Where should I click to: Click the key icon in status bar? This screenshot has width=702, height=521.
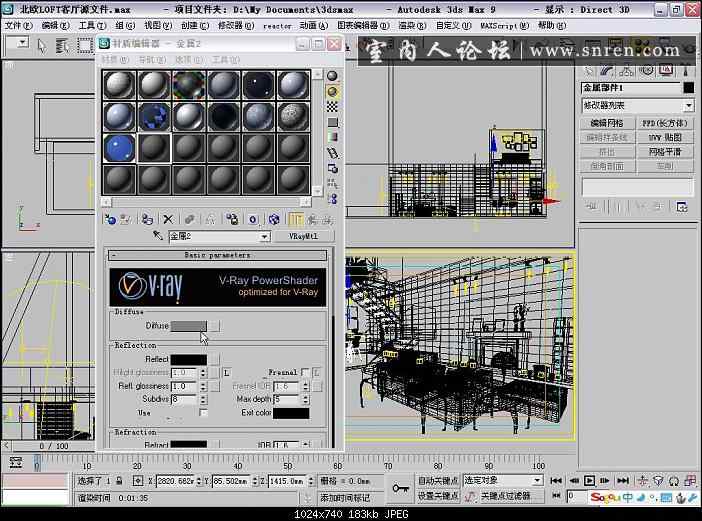[x=400, y=488]
